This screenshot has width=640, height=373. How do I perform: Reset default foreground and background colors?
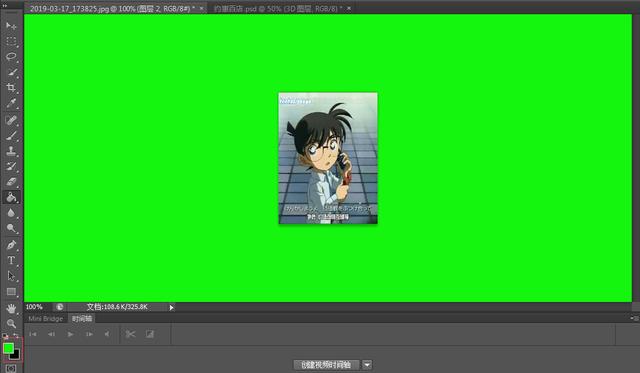5,337
